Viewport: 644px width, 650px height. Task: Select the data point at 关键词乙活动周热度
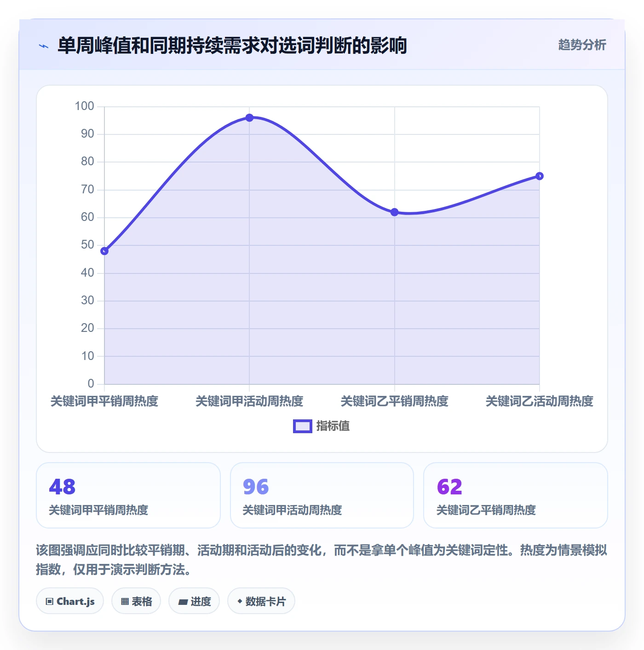(540, 176)
